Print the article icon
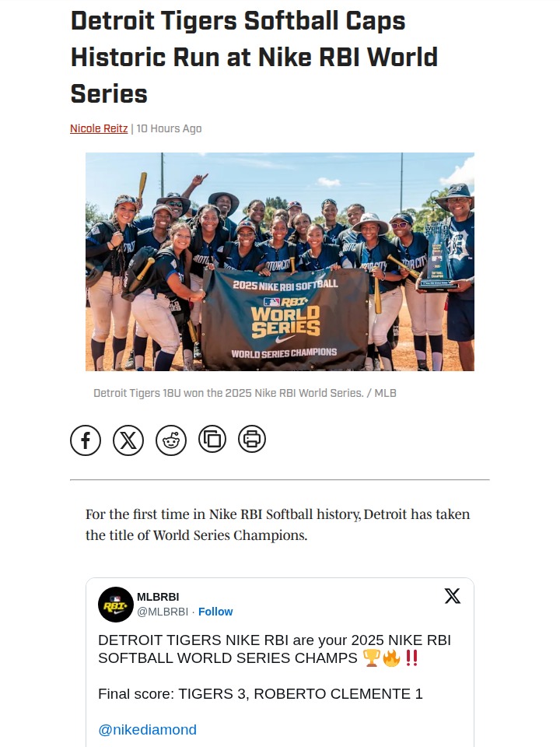This screenshot has width=560, height=747. (x=252, y=439)
